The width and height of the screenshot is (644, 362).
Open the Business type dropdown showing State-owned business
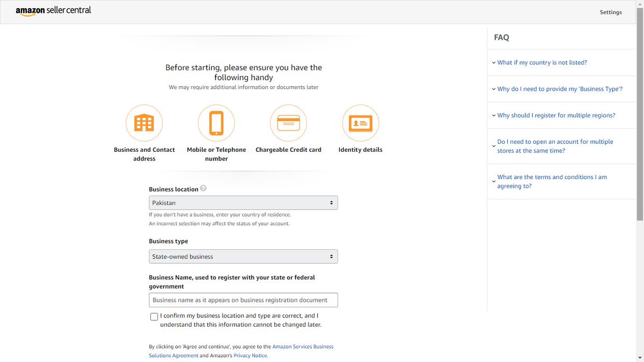[243, 256]
